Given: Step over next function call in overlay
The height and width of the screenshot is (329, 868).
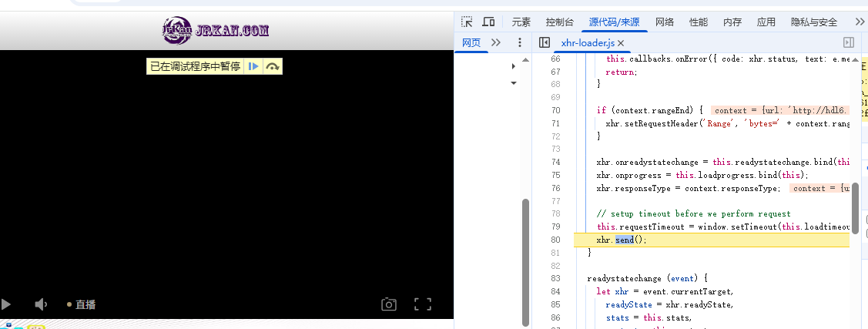Looking at the screenshot, I should (272, 67).
